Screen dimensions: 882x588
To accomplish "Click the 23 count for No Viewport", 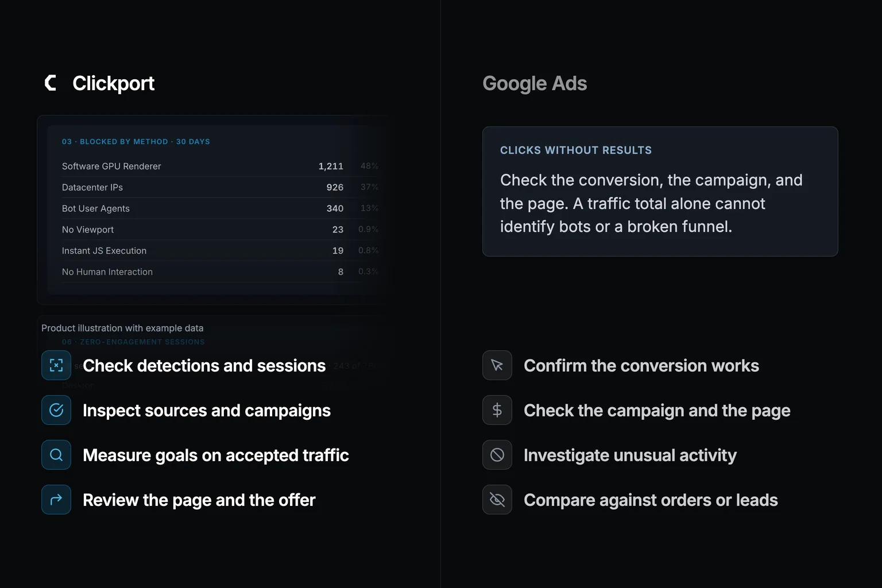I will (338, 230).
